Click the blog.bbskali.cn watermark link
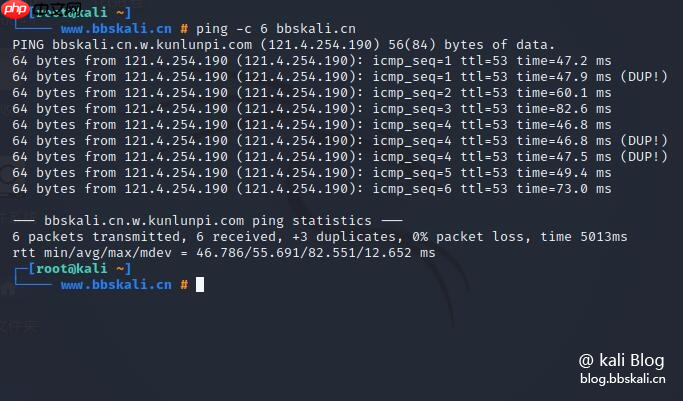Viewport: 683px width, 401px height. (x=623, y=378)
